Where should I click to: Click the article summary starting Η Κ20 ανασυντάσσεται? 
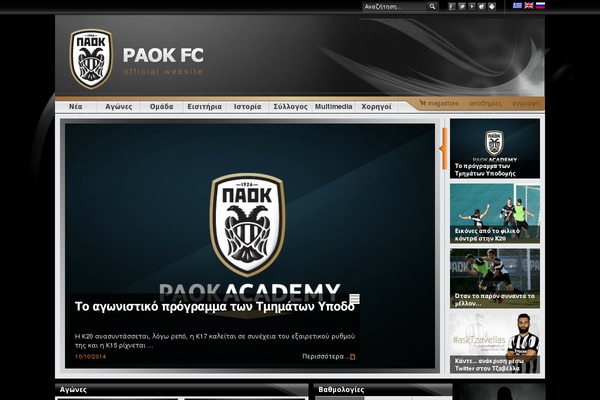point(215,341)
